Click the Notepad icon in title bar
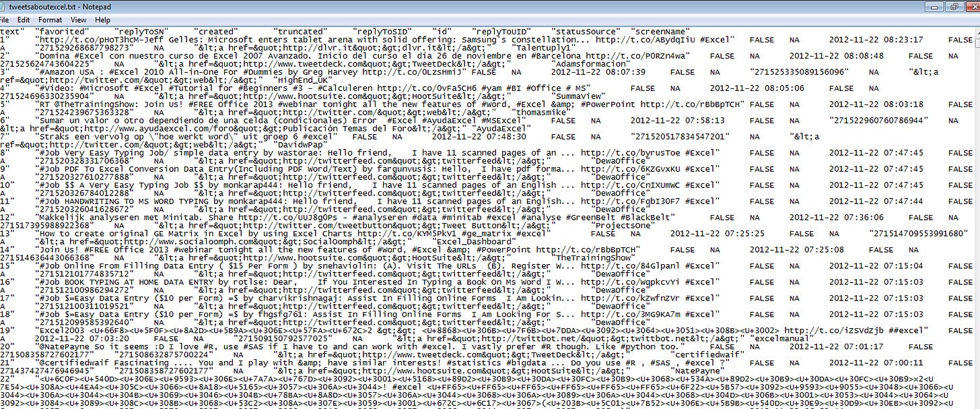 [x=2, y=6]
